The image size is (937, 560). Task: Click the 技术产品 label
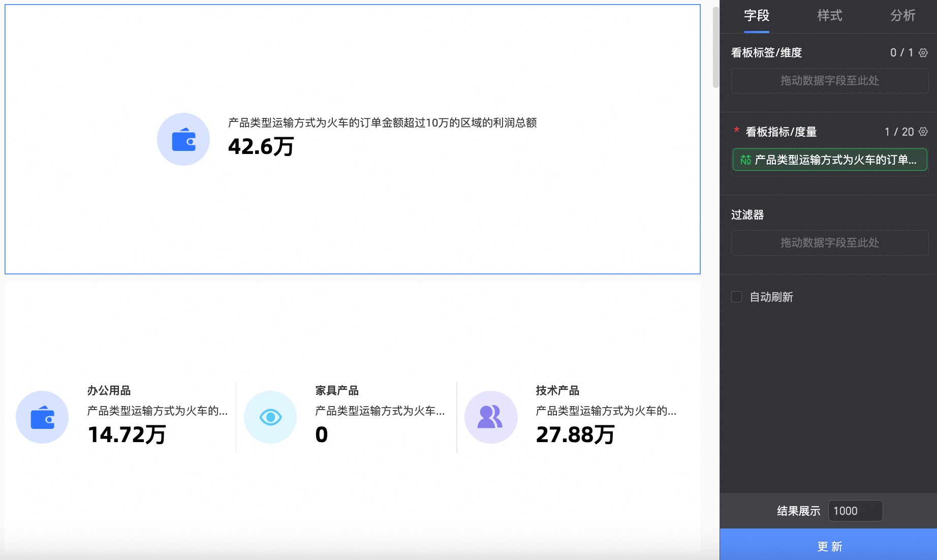pos(557,390)
